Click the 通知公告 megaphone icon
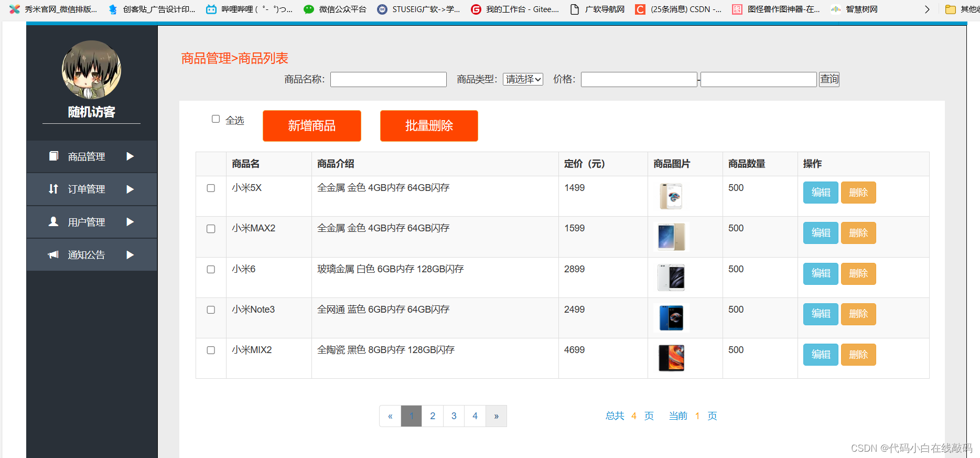The height and width of the screenshot is (458, 980). pos(53,254)
